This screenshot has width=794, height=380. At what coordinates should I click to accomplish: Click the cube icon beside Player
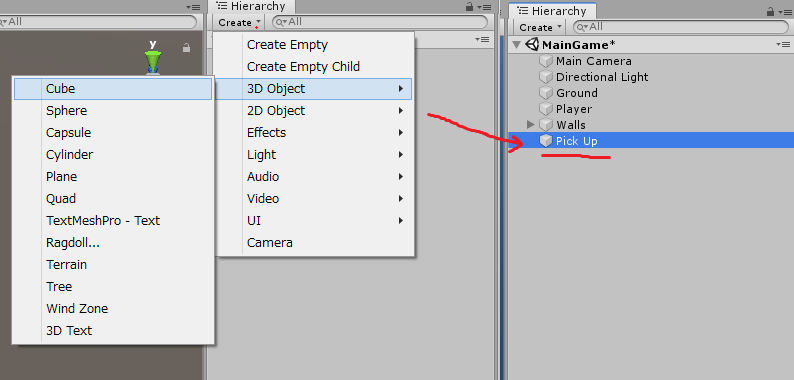(545, 109)
